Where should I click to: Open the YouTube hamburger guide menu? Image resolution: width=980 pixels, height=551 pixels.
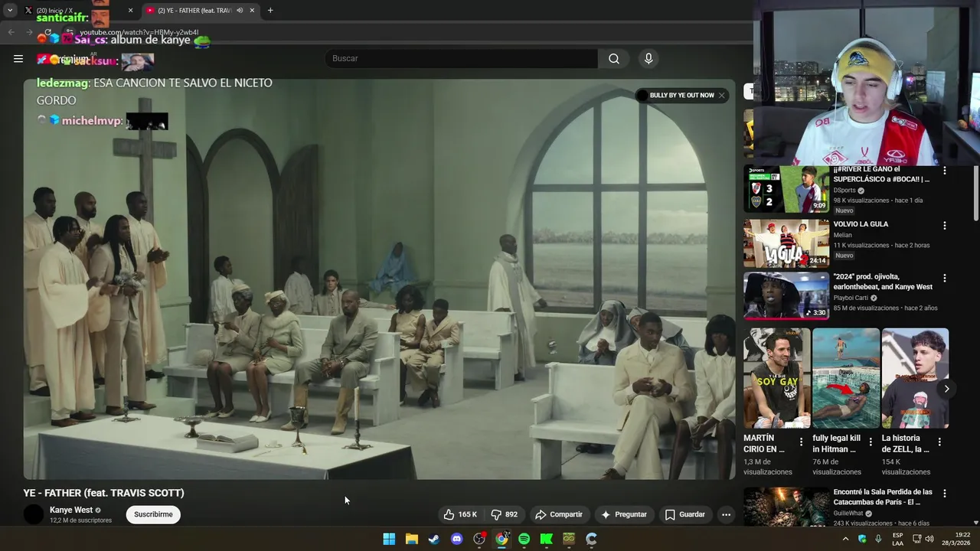pyautogui.click(x=18, y=58)
